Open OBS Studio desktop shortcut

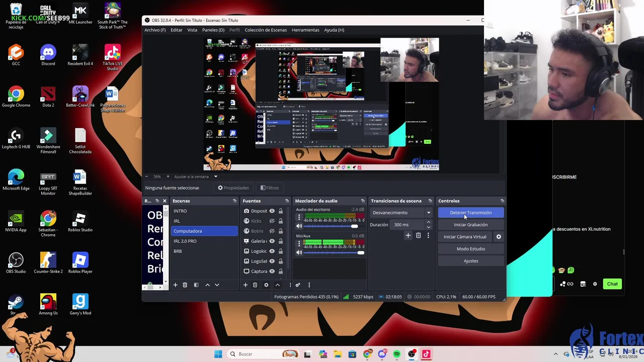pyautogui.click(x=16, y=262)
